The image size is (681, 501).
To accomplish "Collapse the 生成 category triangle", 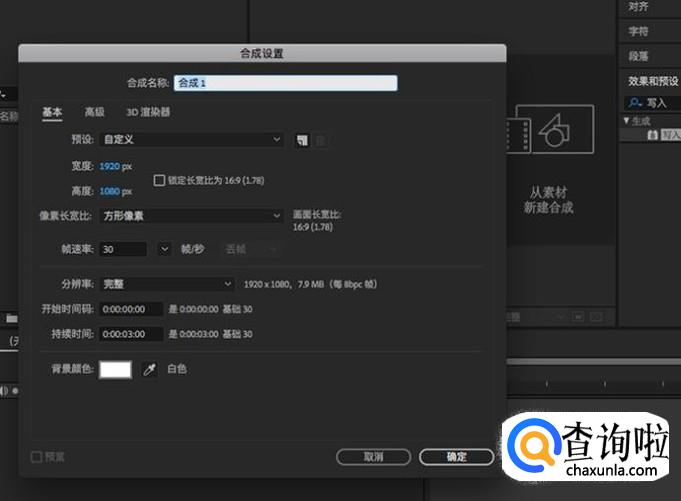I will coord(626,121).
